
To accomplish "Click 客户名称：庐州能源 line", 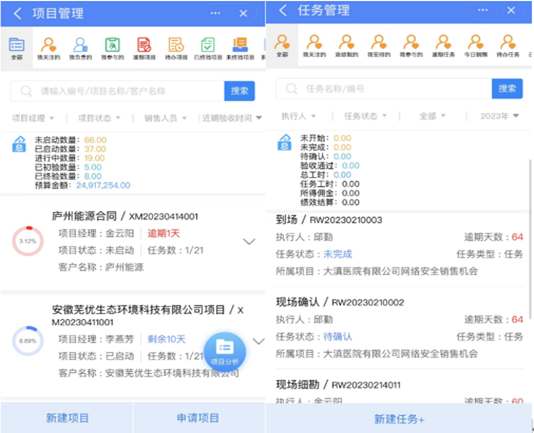I will click(101, 267).
